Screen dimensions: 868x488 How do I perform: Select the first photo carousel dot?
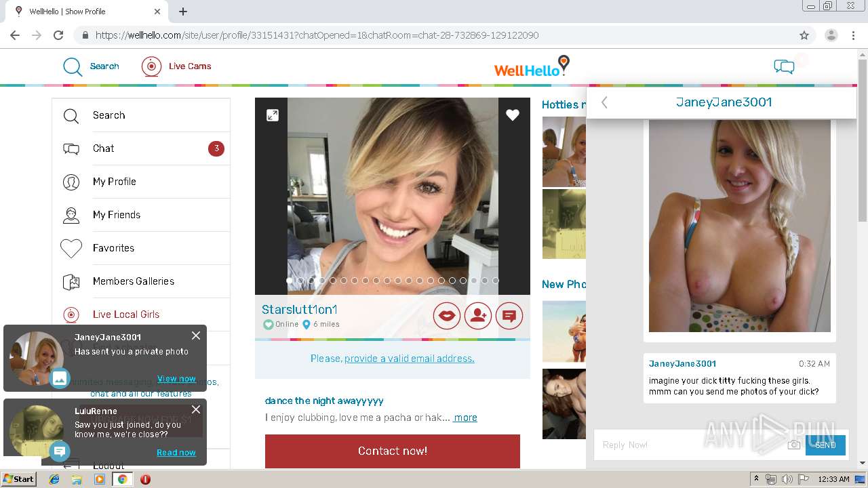point(290,281)
